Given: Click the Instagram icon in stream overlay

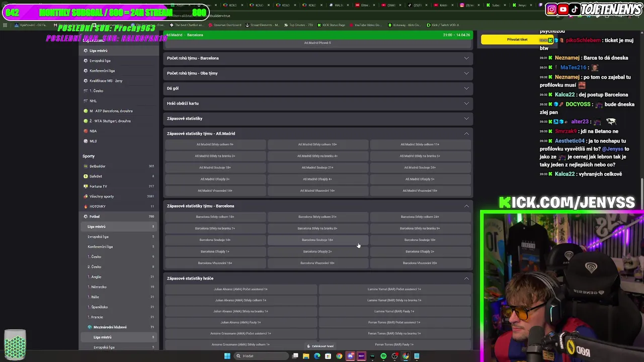Looking at the screenshot, I should pos(552,9).
